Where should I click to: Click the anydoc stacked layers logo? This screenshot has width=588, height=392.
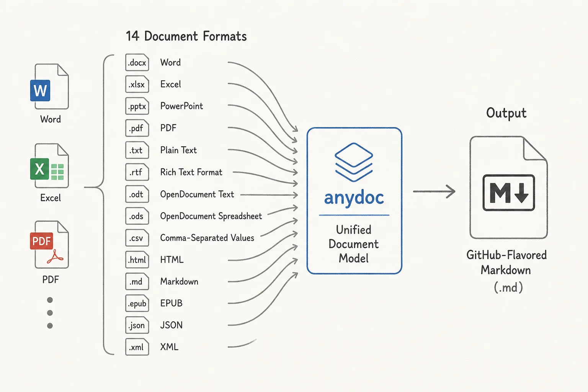tap(354, 162)
